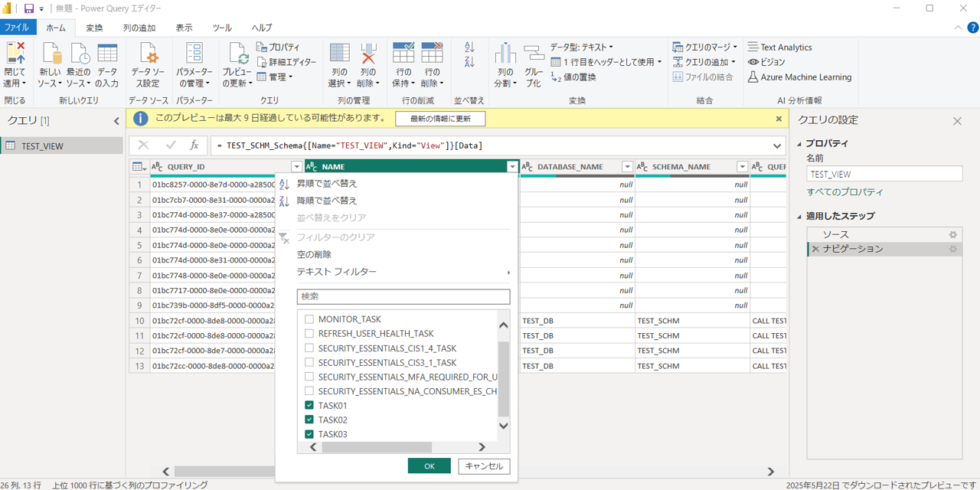Viewport: 980px width, 490px height.
Task: Check SECURITY_ESSENTIALS_CIS1_4_TASK checkbox
Action: pos(309,348)
